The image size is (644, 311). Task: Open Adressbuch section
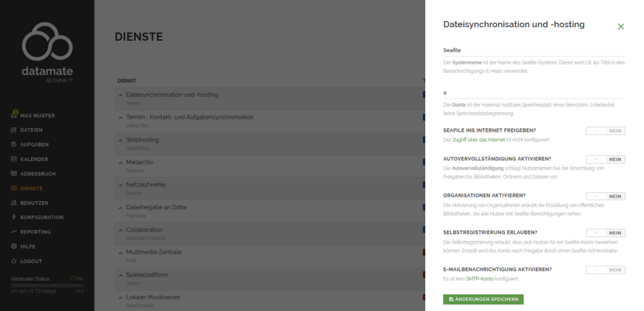coord(38,174)
